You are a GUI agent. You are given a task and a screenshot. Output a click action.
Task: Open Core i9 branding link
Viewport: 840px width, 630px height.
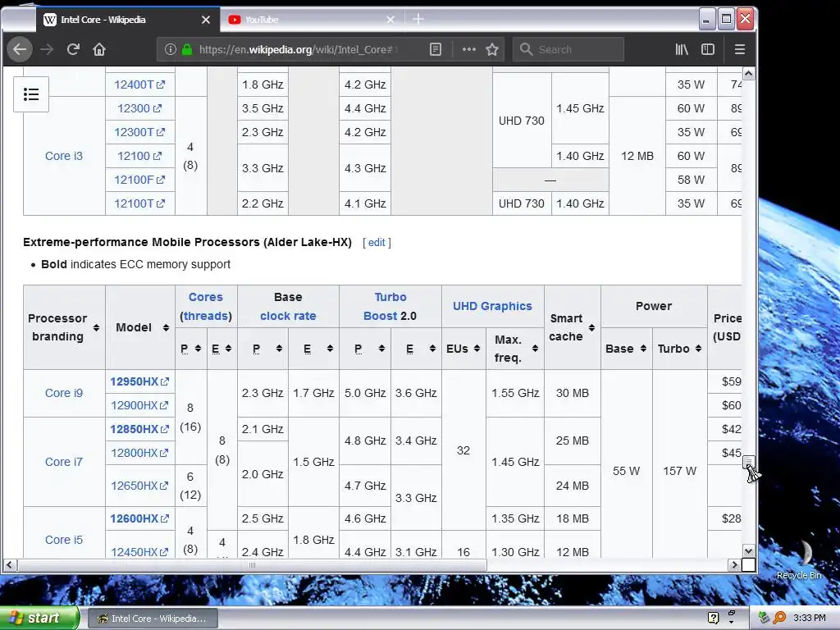(64, 393)
